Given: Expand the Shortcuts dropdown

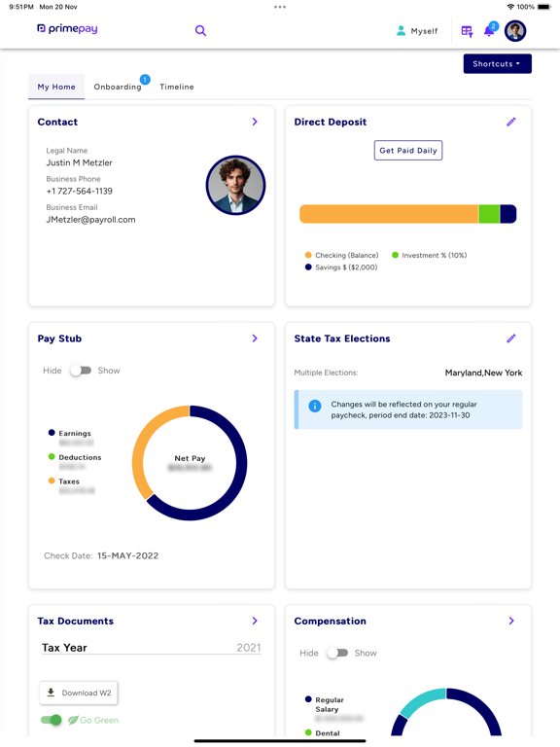Looking at the screenshot, I should click(497, 64).
